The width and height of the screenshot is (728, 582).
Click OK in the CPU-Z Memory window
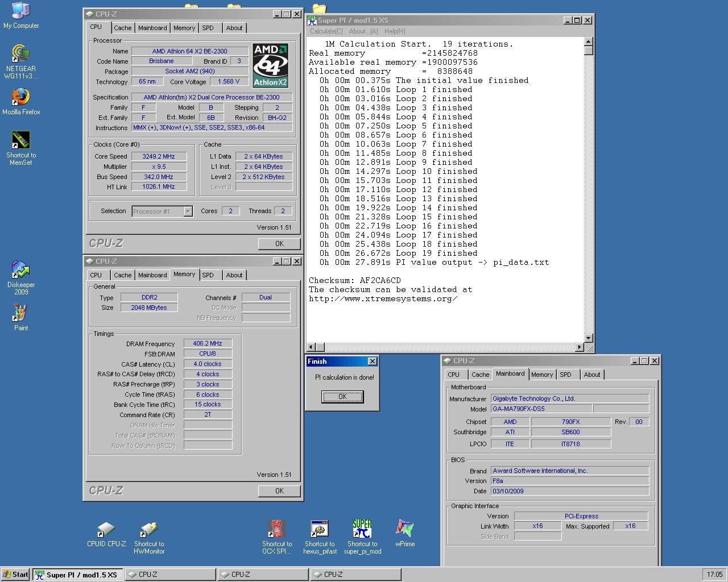coord(279,491)
